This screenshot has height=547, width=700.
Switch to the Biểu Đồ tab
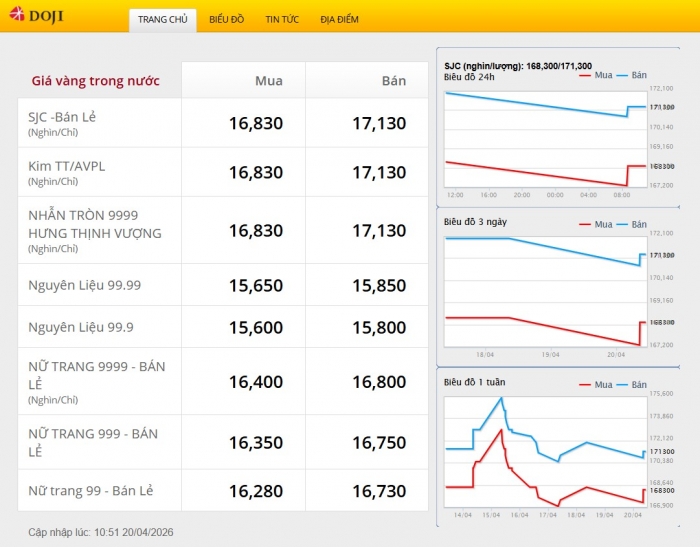pos(226,19)
